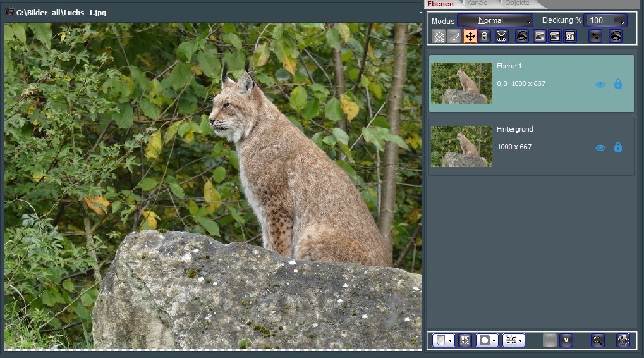Open the new layer dropdown at panel bottom

(x=444, y=340)
